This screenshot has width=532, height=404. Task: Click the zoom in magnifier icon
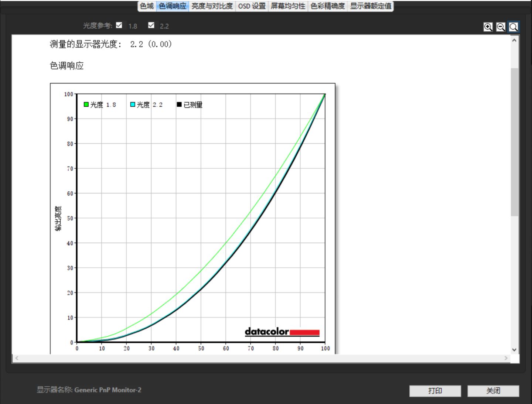point(488,27)
